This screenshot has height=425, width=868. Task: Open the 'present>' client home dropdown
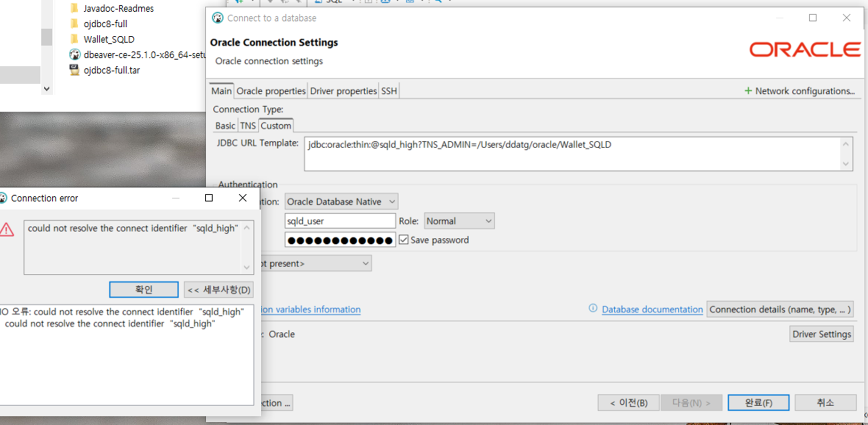pos(316,264)
